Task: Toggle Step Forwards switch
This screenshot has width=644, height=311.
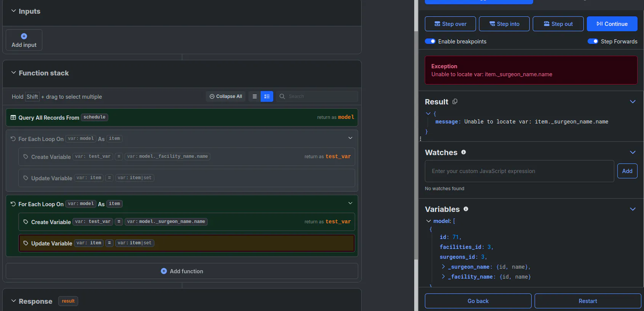Action: click(x=593, y=41)
